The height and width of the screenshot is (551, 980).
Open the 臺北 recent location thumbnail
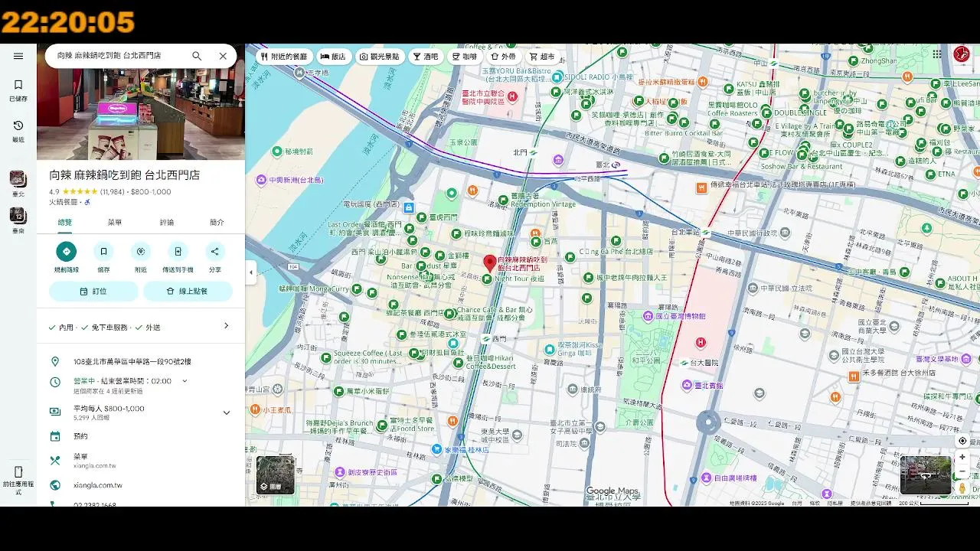[18, 183]
